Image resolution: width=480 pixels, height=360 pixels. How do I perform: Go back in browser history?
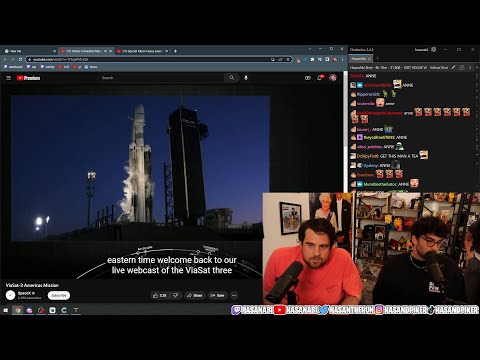point(5,59)
